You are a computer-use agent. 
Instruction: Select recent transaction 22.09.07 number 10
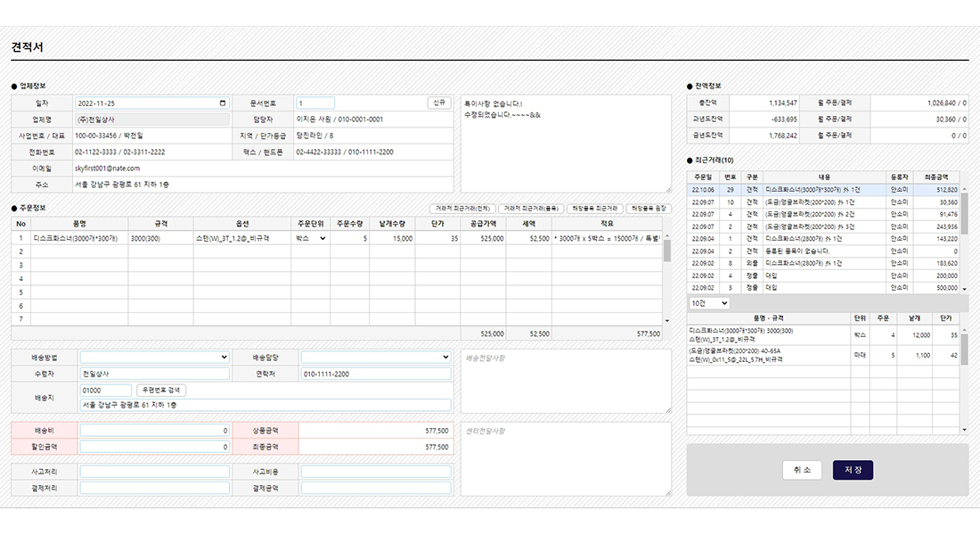tap(823, 202)
